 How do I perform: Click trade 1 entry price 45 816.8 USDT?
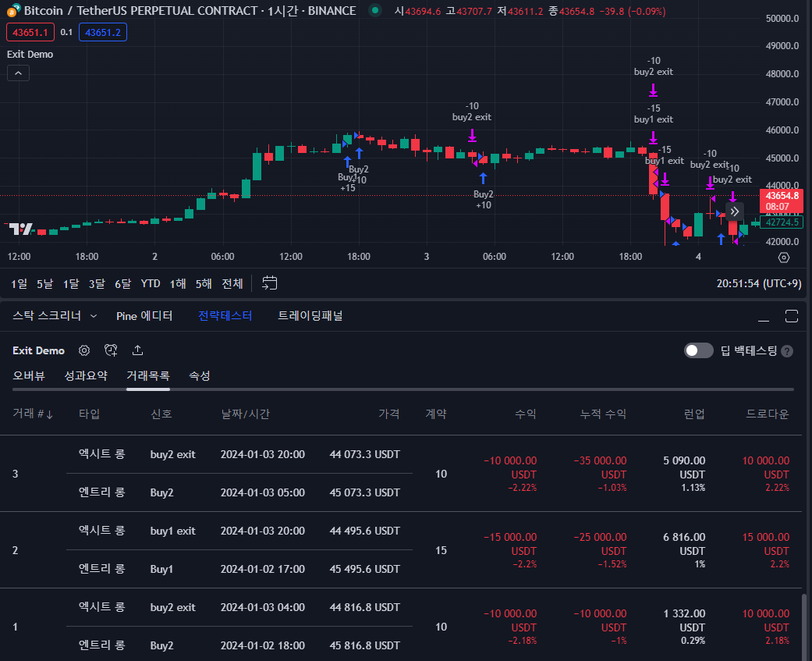(364, 645)
